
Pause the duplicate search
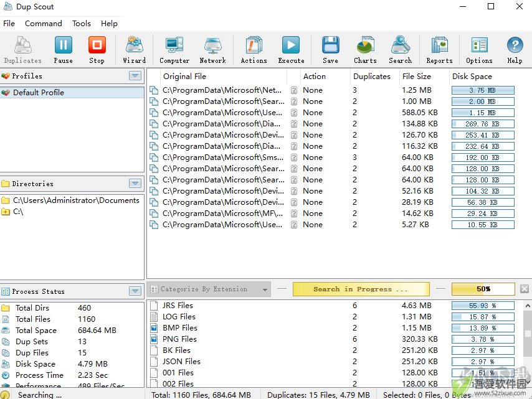[64, 50]
